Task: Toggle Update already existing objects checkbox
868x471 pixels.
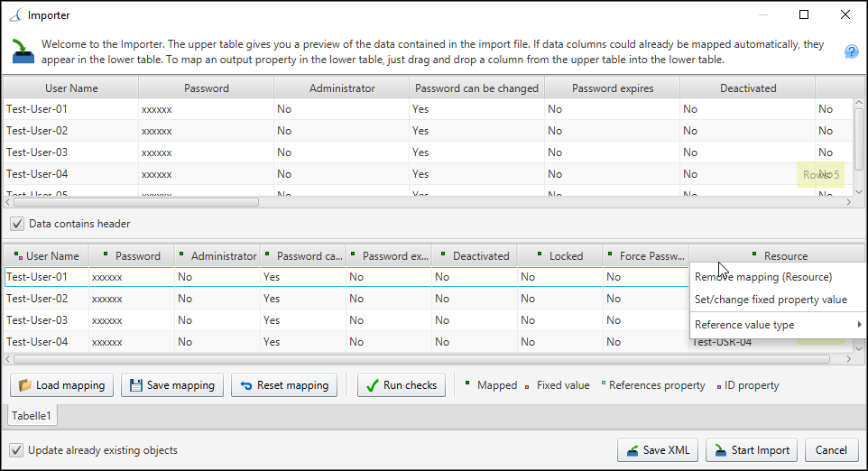Action: 16,450
